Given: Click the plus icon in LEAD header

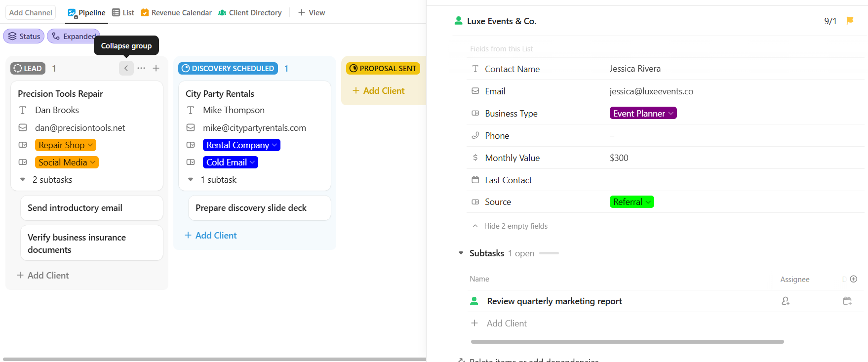Looking at the screenshot, I should click(156, 68).
